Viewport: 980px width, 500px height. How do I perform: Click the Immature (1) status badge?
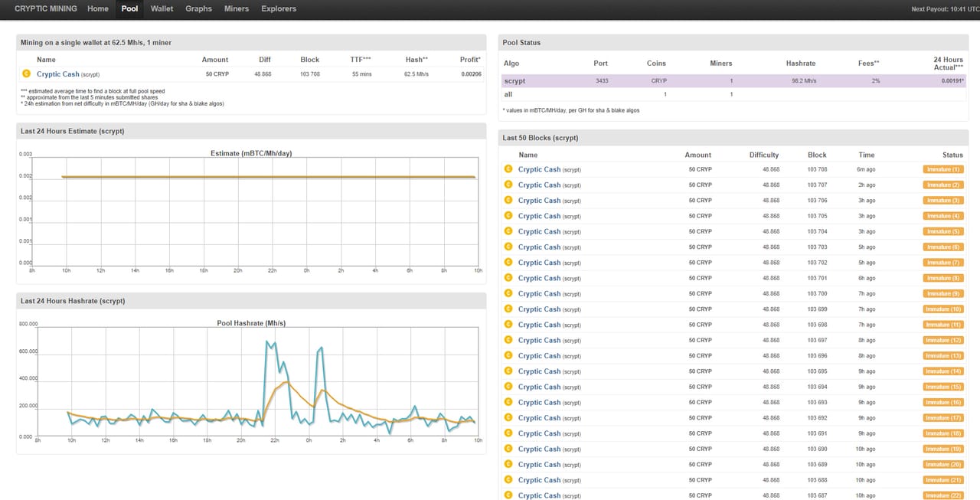tap(943, 169)
